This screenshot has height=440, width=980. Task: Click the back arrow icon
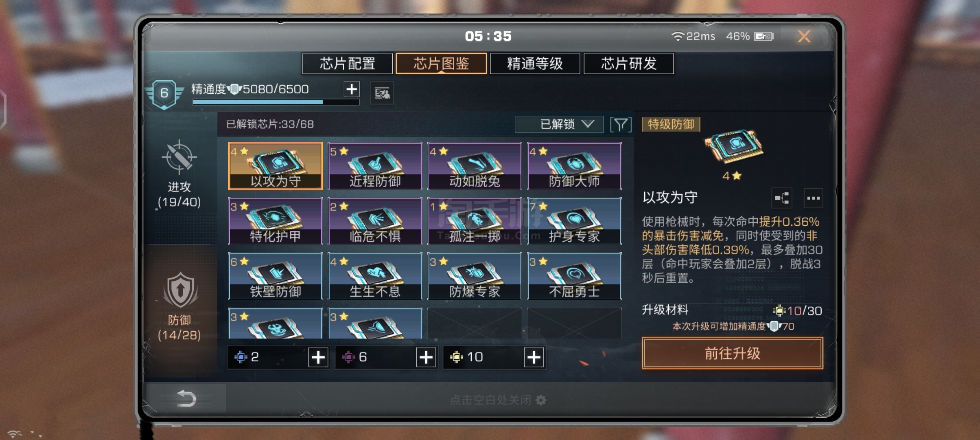[x=187, y=398]
